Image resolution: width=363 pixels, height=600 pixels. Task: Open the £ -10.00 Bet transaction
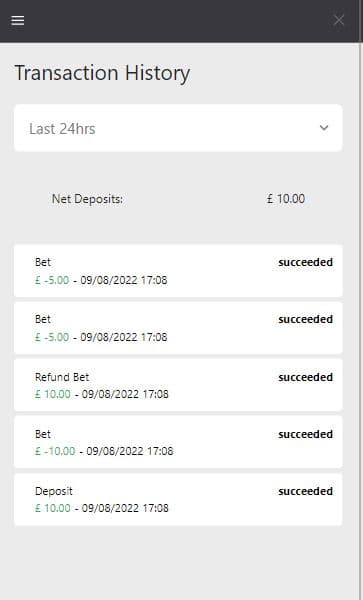[178, 442]
